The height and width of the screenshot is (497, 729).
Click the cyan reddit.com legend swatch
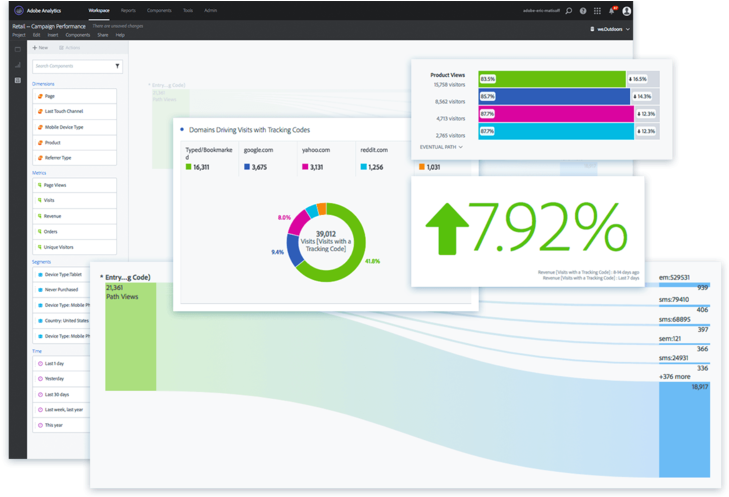pyautogui.click(x=364, y=166)
